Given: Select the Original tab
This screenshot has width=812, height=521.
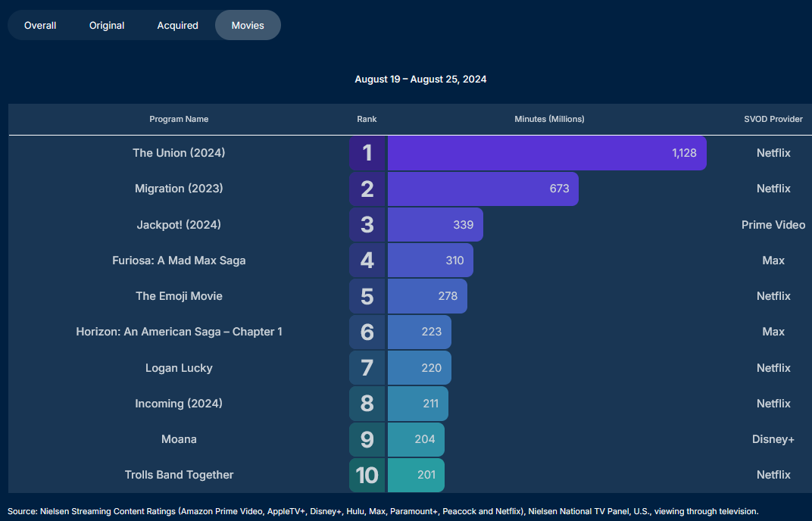Looking at the screenshot, I should (107, 25).
